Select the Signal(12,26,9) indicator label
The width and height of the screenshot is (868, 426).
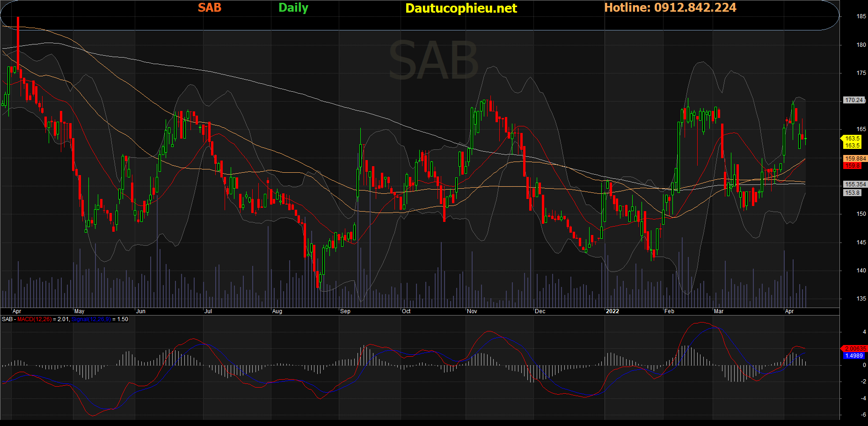click(x=91, y=319)
